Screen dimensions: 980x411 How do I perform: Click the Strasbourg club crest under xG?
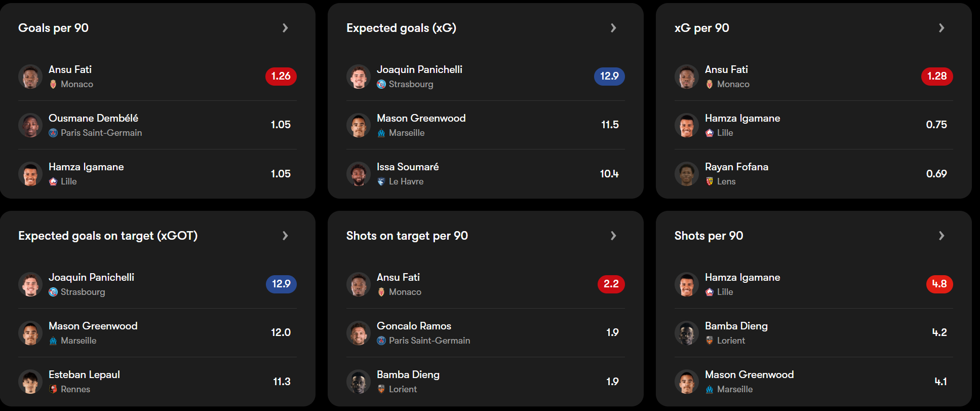[381, 84]
